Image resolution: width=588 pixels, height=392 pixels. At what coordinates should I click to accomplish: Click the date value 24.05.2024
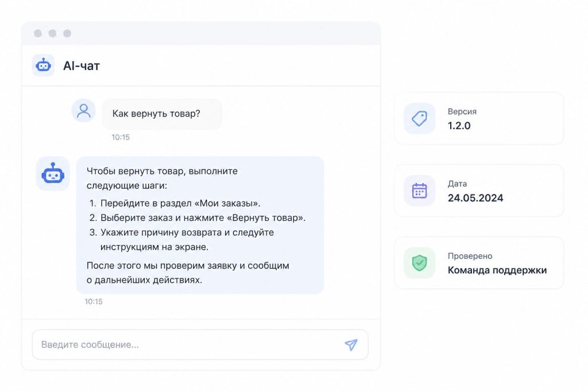(x=475, y=198)
